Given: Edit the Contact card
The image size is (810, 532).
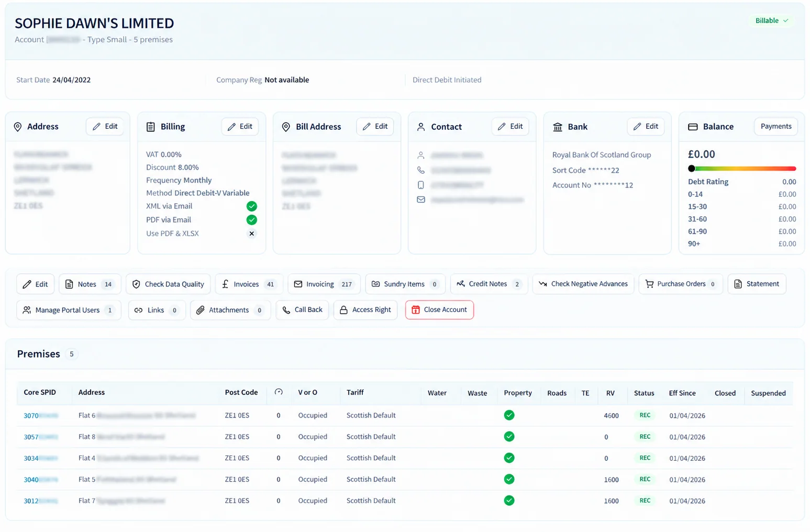Looking at the screenshot, I should pyautogui.click(x=510, y=126).
